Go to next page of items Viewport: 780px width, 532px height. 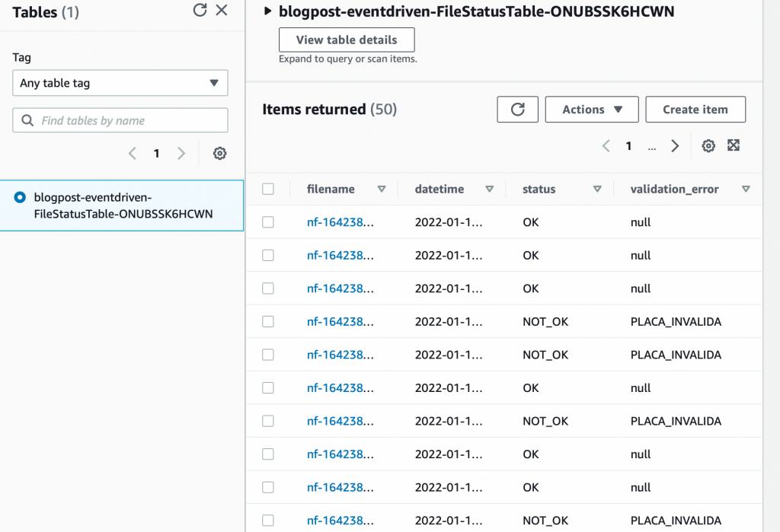pos(675,146)
